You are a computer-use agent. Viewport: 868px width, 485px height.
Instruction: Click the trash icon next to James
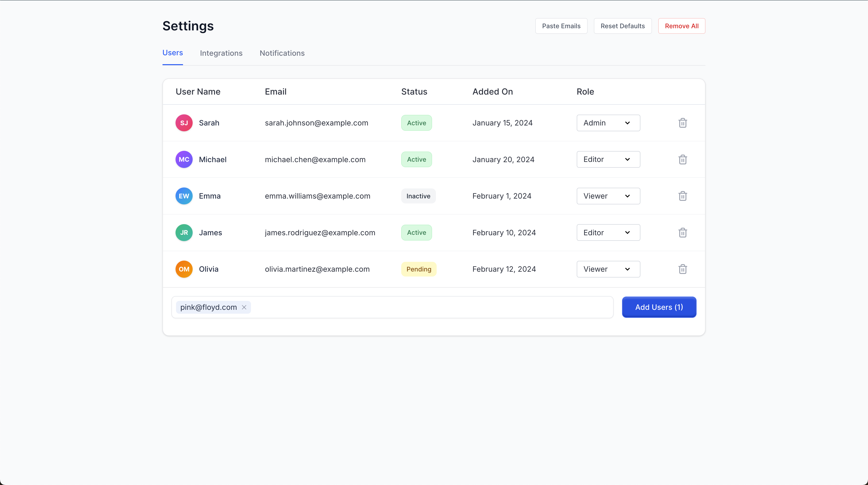point(683,232)
